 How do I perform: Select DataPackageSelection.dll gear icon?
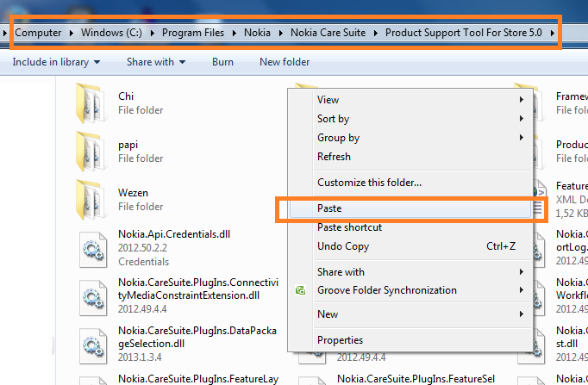(93, 346)
